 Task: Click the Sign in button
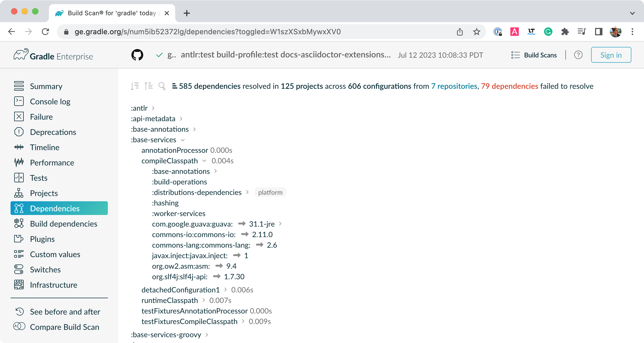[x=611, y=55]
